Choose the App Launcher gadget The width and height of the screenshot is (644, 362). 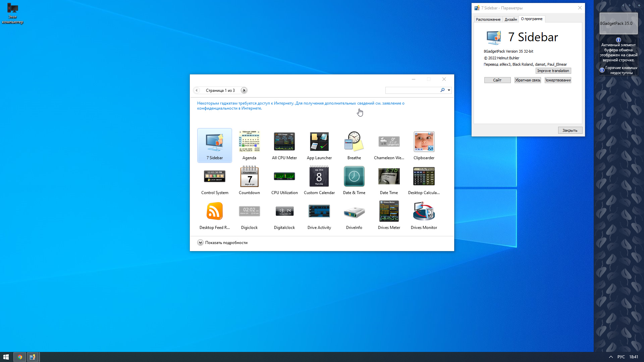(x=319, y=145)
